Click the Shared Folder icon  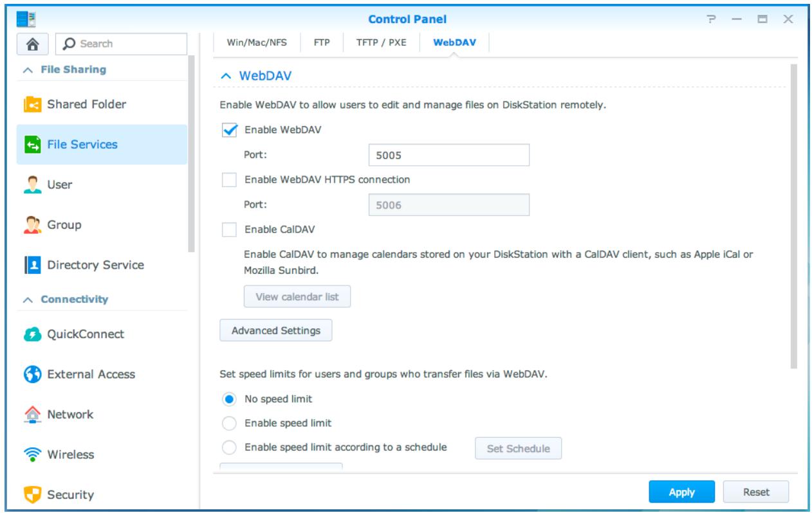(x=32, y=104)
